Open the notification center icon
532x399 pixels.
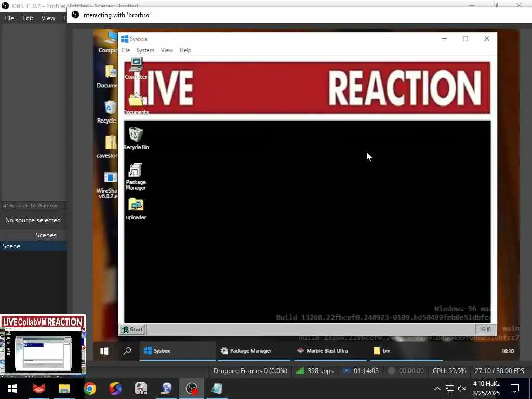(515, 389)
